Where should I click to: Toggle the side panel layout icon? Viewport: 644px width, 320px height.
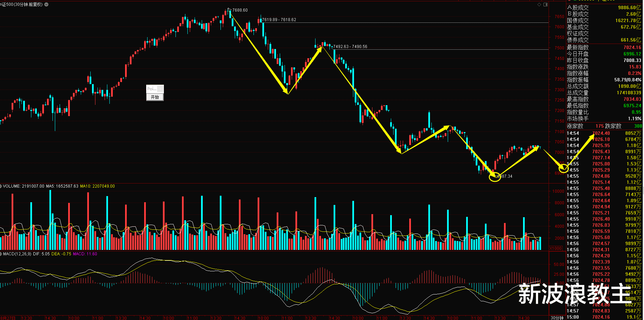pyautogui.click(x=545, y=4)
